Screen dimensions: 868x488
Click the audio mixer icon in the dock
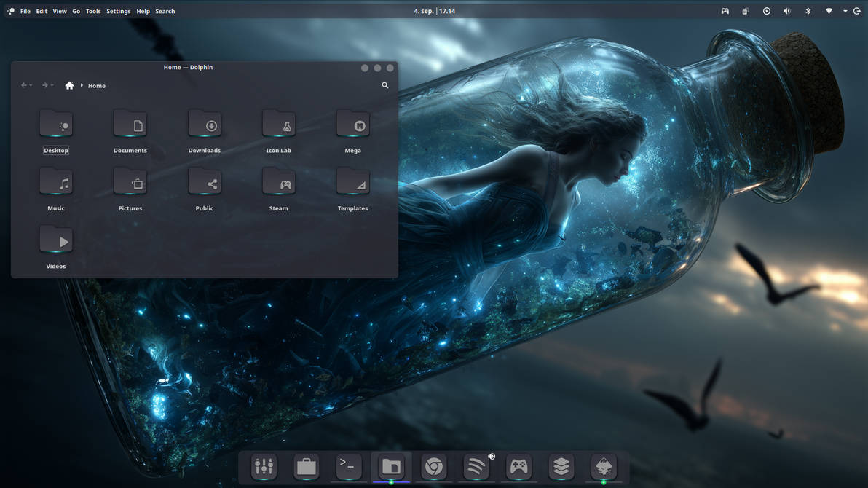tap(264, 468)
